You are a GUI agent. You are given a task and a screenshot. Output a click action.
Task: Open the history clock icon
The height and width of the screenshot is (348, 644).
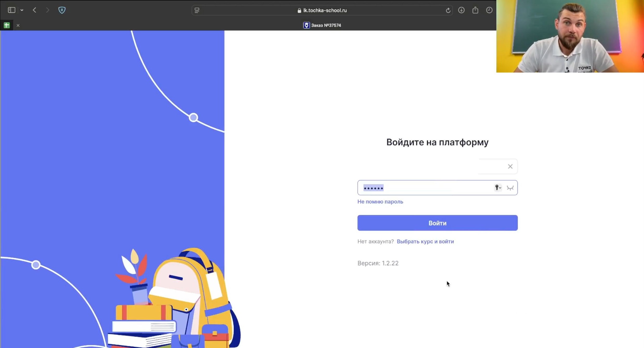(x=489, y=10)
